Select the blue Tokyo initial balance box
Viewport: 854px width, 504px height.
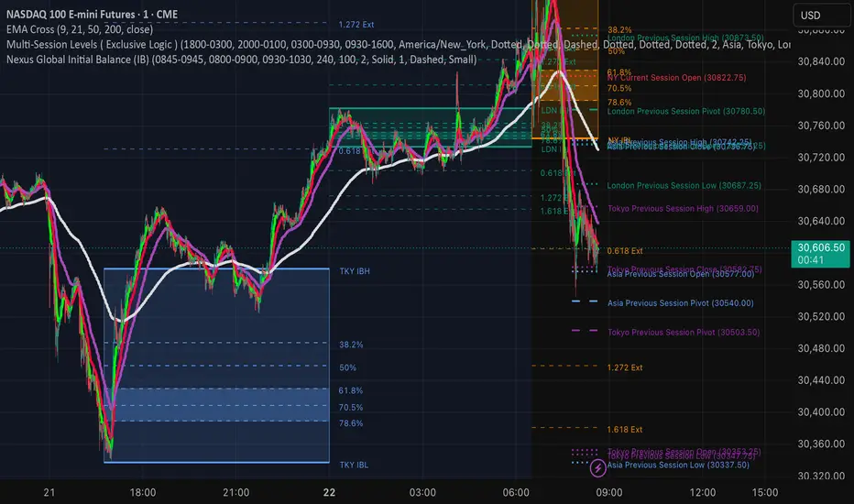[216, 366]
